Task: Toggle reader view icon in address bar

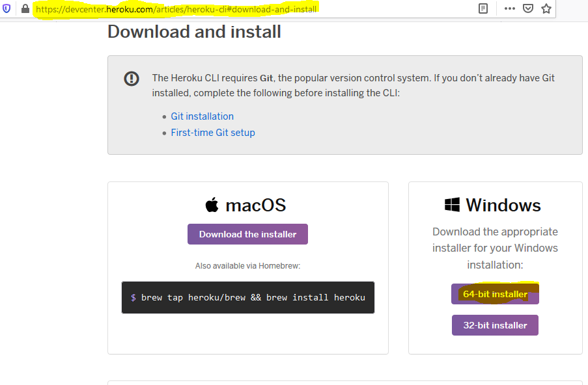Action: (483, 8)
